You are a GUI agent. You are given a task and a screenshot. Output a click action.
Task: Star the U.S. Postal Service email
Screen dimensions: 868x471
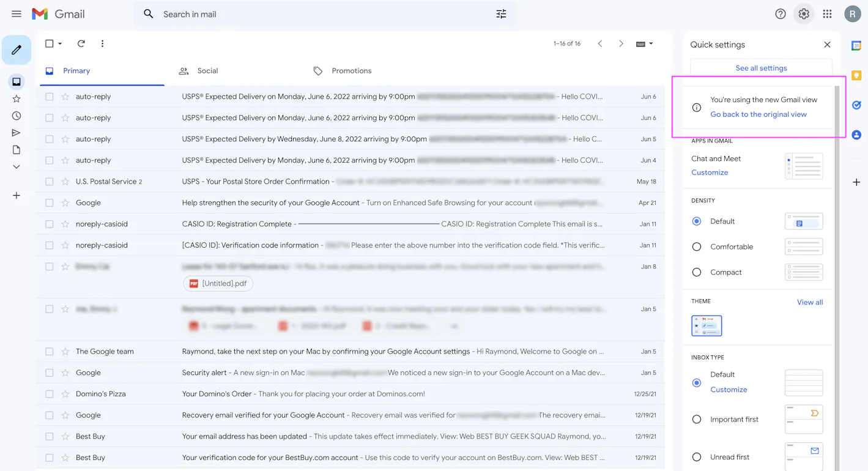pos(65,182)
